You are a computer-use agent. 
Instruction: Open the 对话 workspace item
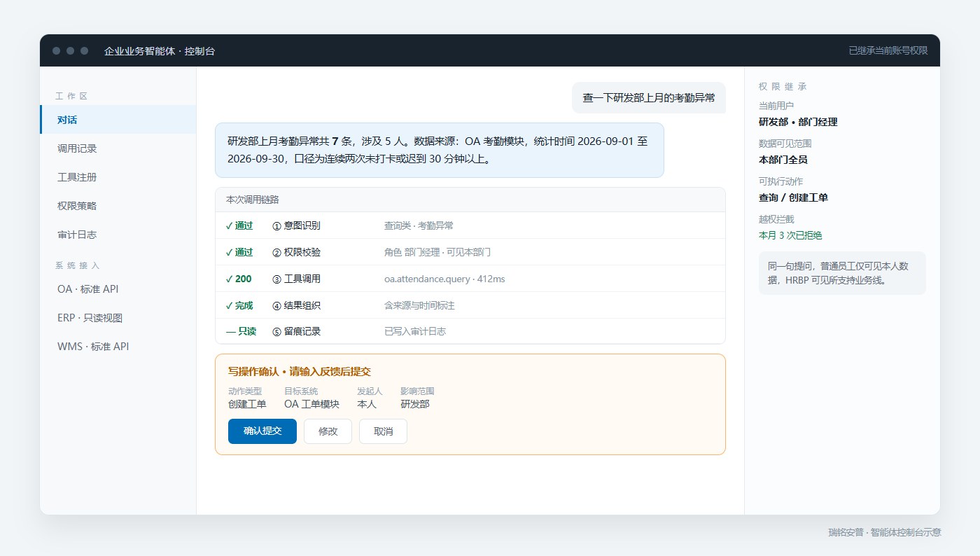[x=118, y=120]
